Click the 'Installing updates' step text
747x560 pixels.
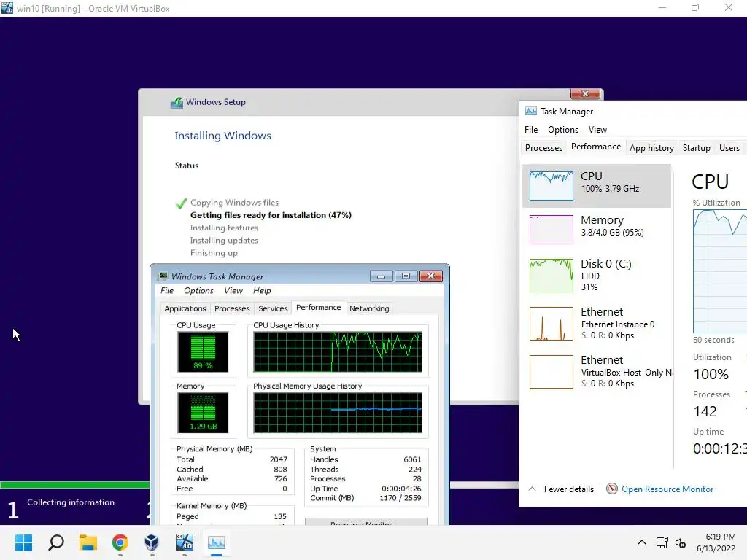224,241
